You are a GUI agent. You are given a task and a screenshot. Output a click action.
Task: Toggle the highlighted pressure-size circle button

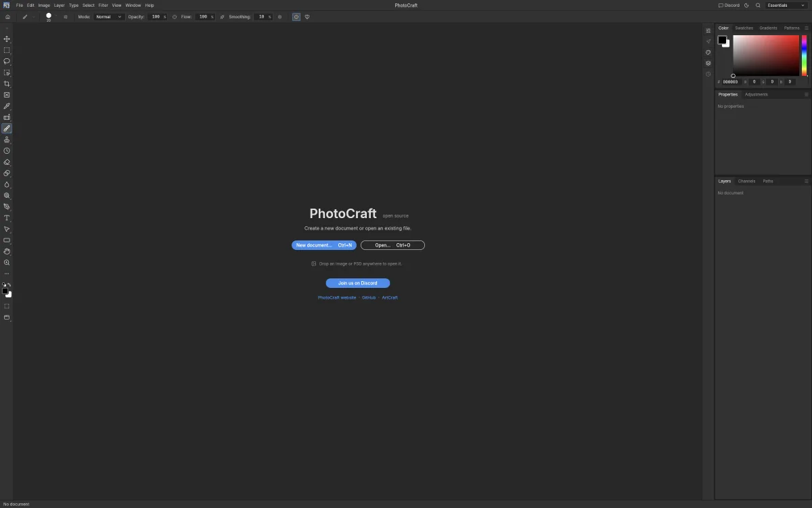296,16
